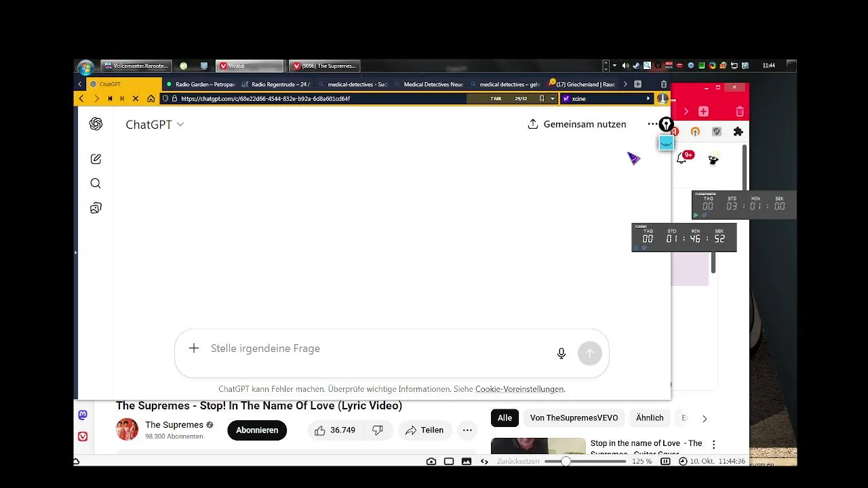Like the video with 36.749 likes

pyautogui.click(x=335, y=430)
